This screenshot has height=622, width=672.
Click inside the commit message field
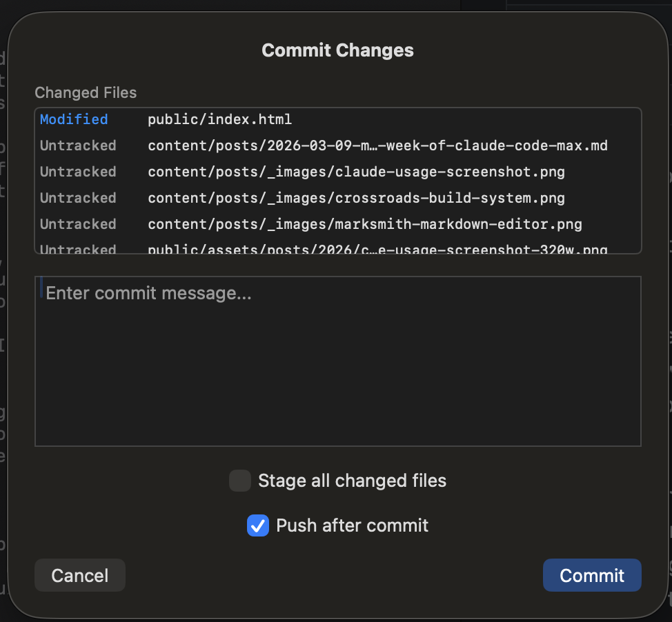(337, 359)
